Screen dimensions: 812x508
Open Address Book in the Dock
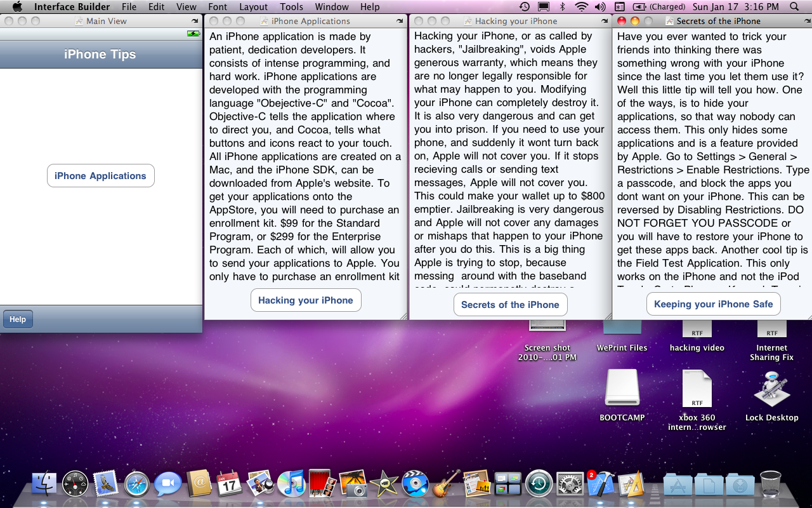[199, 484]
